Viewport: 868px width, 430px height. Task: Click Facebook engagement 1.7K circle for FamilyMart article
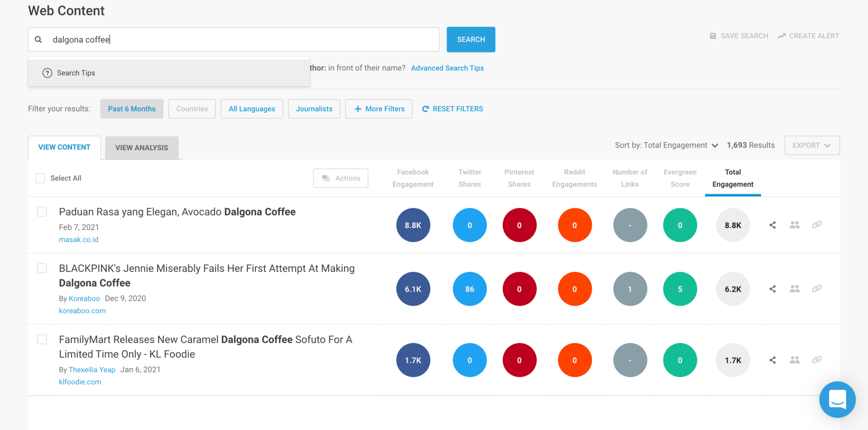413,360
